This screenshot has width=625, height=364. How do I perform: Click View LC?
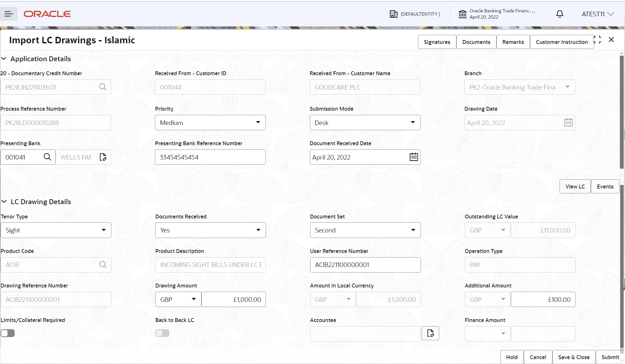pos(575,186)
